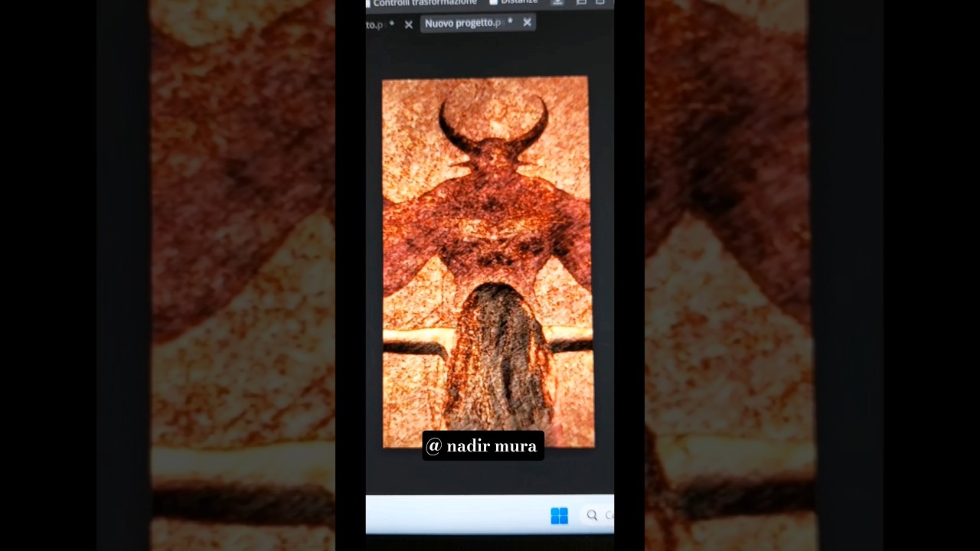Click the horned figure canvas image
This screenshot has height=551, width=980.
(487, 261)
